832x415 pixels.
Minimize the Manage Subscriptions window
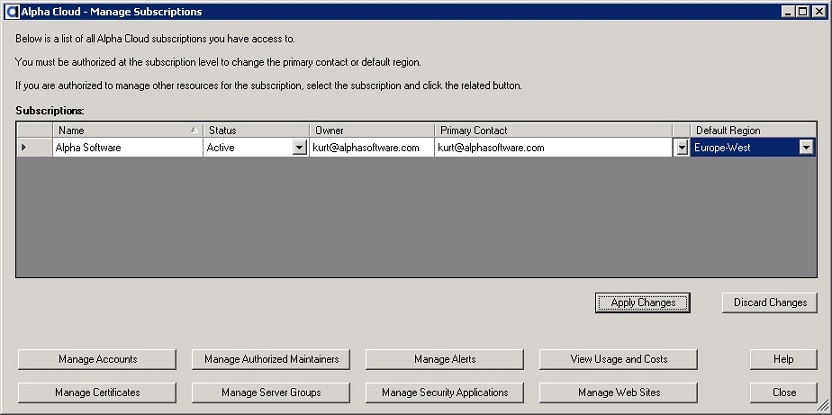790,11
